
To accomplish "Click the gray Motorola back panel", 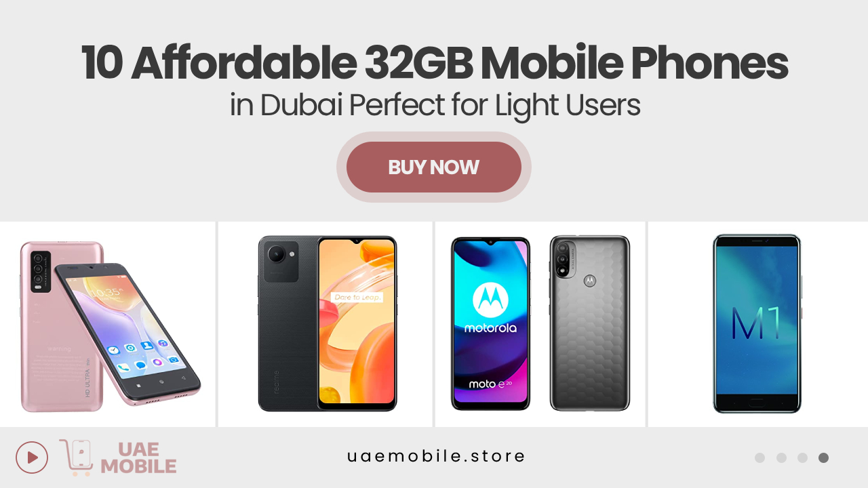I will pyautogui.click(x=590, y=323).
